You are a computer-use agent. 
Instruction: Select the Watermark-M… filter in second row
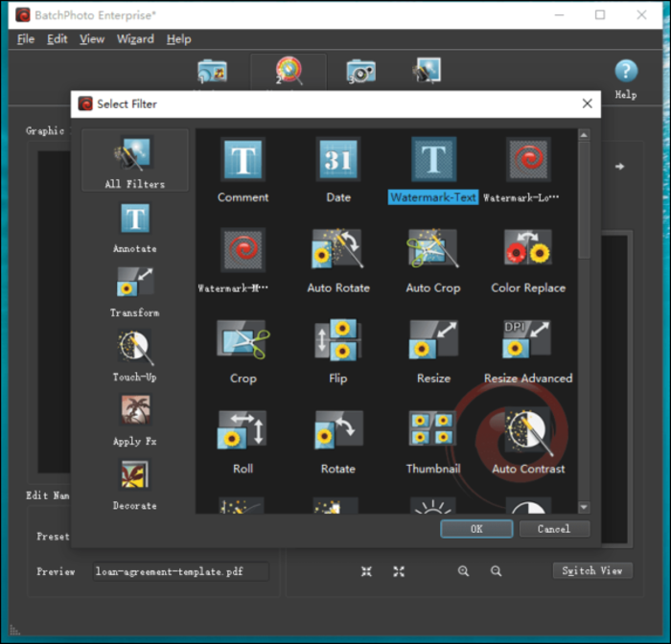click(243, 250)
